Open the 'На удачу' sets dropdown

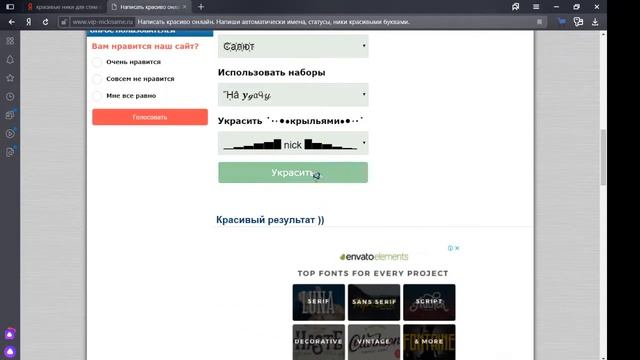pos(293,95)
